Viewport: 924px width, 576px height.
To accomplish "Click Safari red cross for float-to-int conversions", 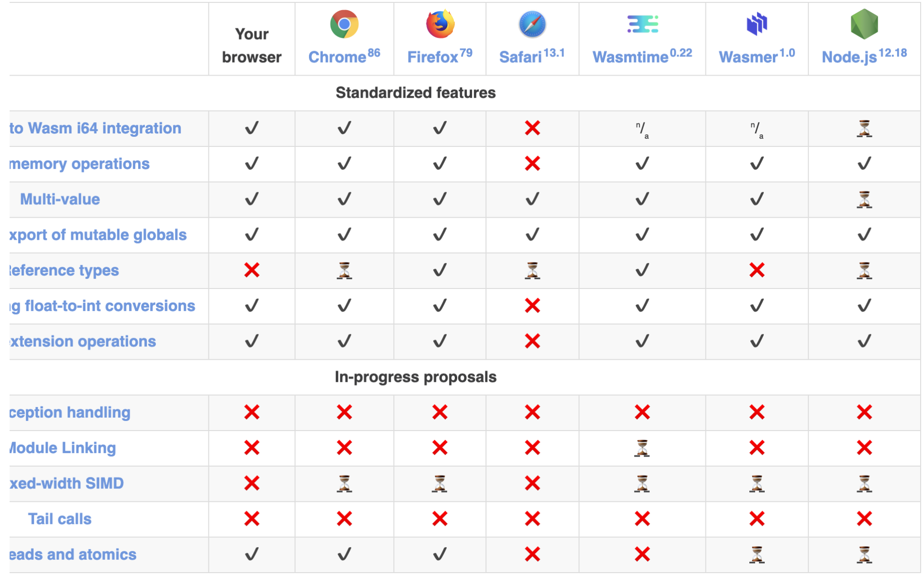I will pyautogui.click(x=532, y=306).
